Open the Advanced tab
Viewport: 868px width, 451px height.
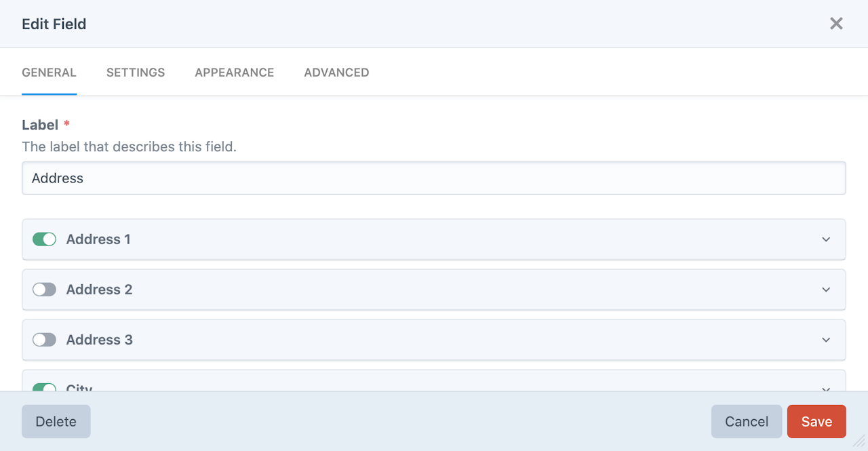tap(336, 73)
